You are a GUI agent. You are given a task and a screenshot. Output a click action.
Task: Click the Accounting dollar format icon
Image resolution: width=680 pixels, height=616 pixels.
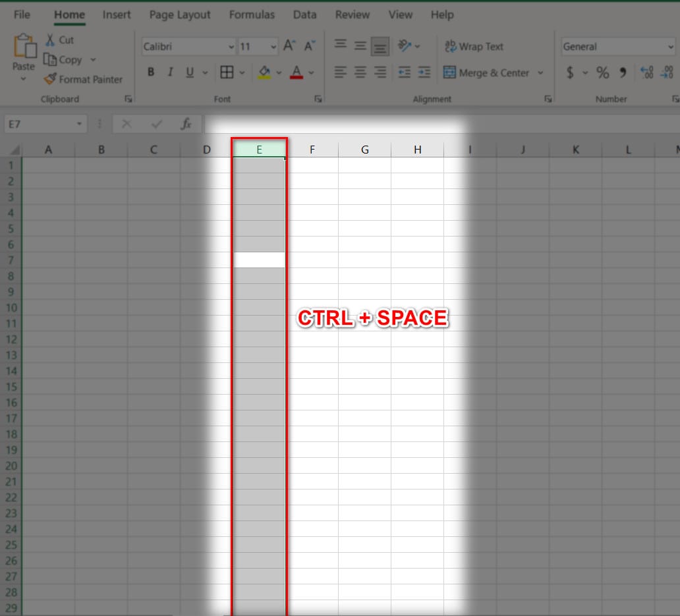[x=570, y=72]
